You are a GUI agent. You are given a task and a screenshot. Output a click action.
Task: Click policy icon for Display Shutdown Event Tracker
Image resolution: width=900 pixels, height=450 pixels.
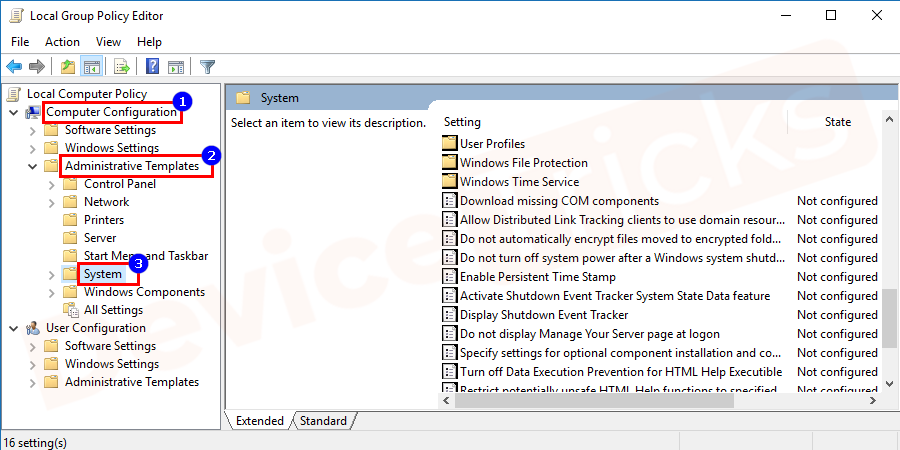tap(449, 315)
